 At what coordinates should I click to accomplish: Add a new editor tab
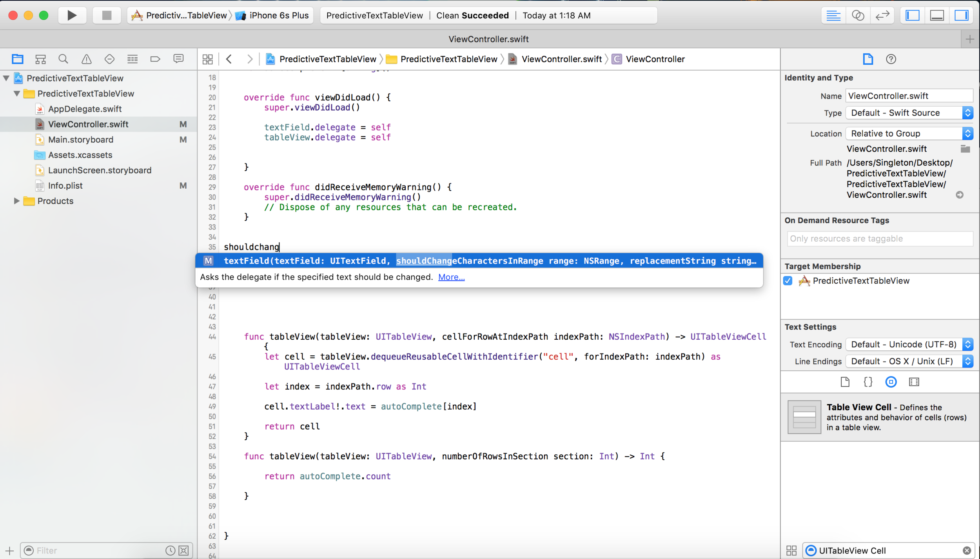pos(970,39)
